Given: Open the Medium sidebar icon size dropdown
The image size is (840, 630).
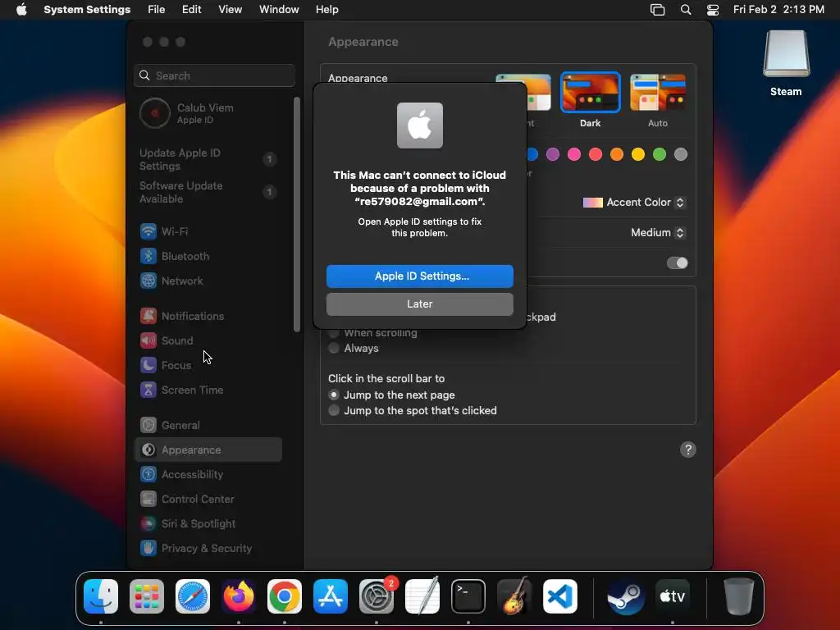Looking at the screenshot, I should 658,232.
